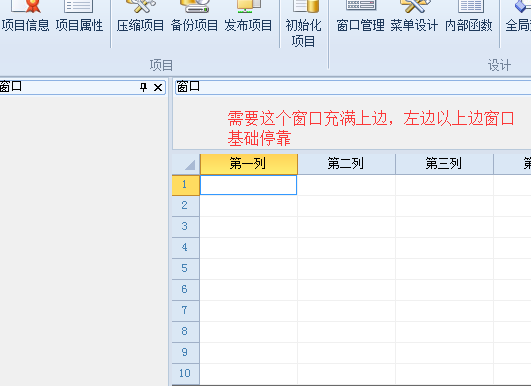The height and width of the screenshot is (386, 531).
Task: Click the active cell under 第一列
Action: pyautogui.click(x=249, y=185)
